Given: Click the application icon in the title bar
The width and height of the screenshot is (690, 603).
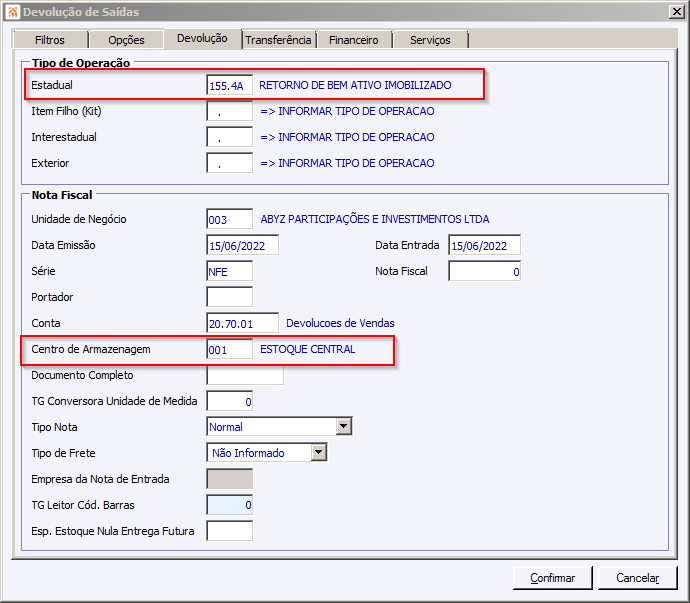Looking at the screenshot, I should [13, 12].
